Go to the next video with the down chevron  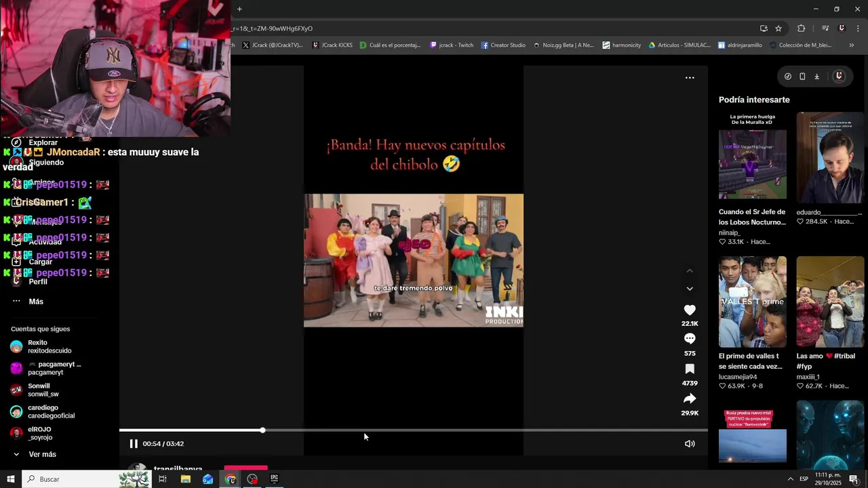click(690, 289)
